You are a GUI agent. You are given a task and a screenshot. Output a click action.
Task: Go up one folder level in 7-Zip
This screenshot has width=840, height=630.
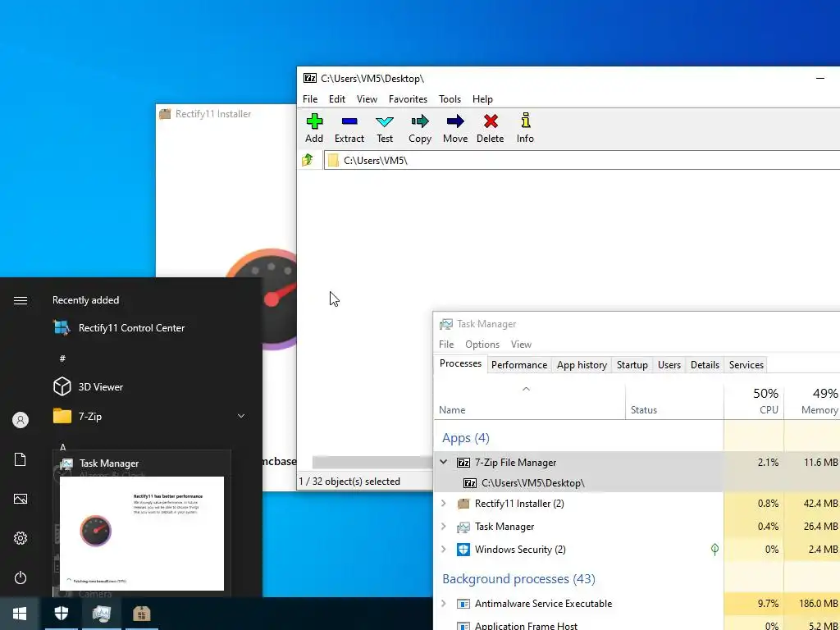tap(308, 160)
